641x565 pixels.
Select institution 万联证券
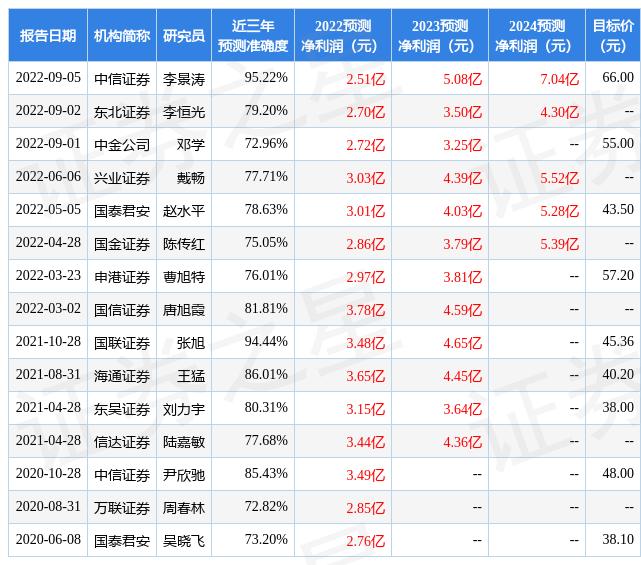point(122,509)
